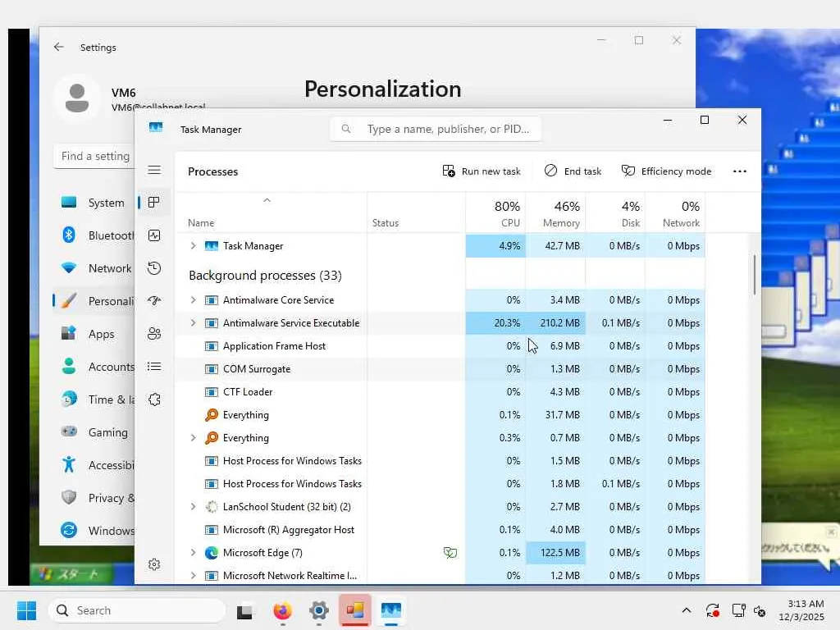This screenshot has width=840, height=630.
Task: Expand the second Everything process row
Action: click(193, 438)
